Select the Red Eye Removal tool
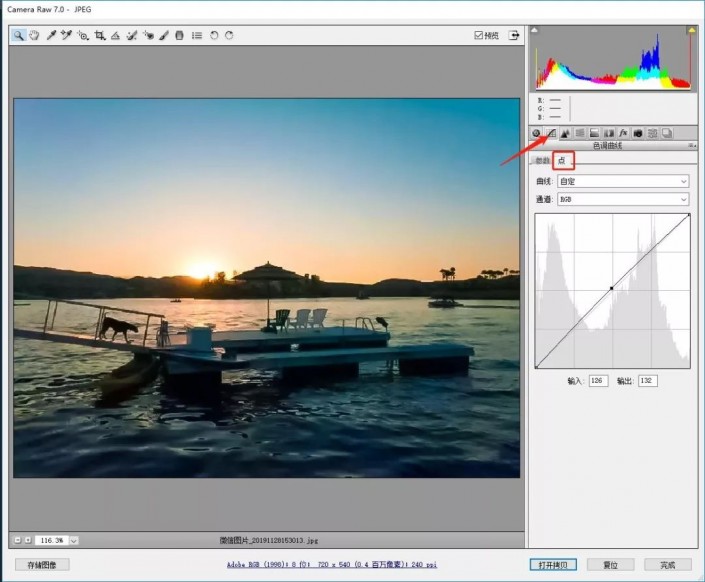 click(x=148, y=35)
